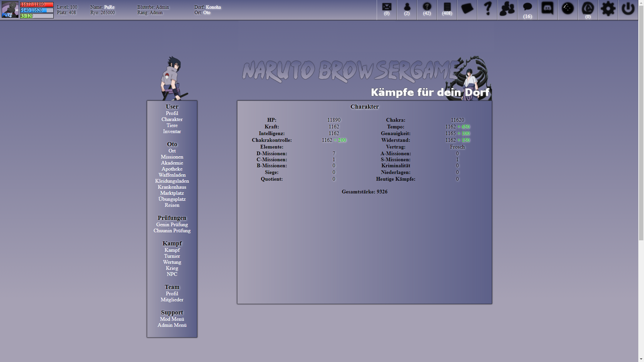
Task: Open the Admin Menü link
Action: [x=172, y=325]
